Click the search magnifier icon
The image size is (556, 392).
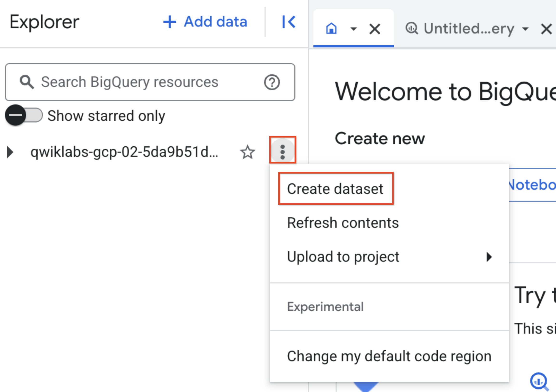click(27, 82)
